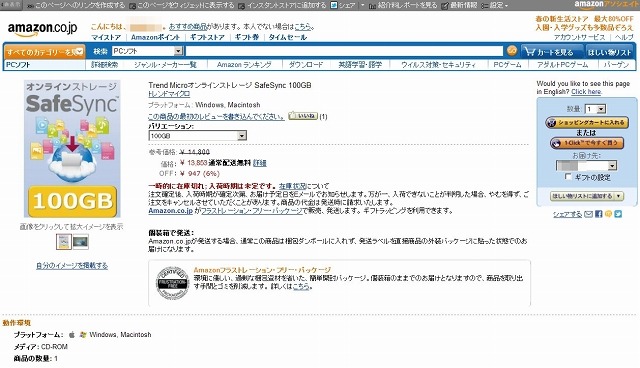The width and height of the screenshot is (640, 368).
Task: Open Amazon ランキング in sub-navigation
Action: 244,65
